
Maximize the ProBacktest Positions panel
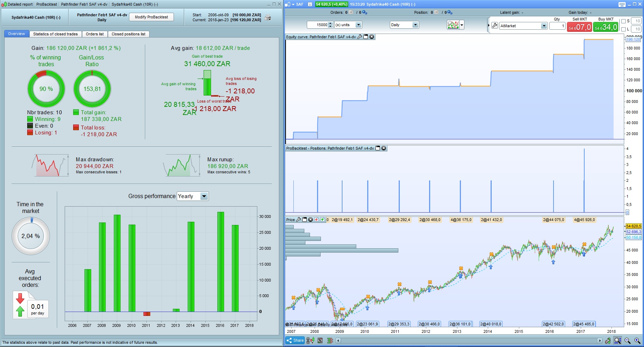(377, 148)
